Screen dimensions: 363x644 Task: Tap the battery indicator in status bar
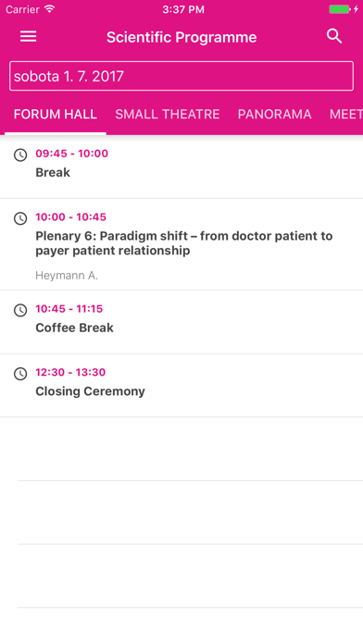(x=340, y=9)
